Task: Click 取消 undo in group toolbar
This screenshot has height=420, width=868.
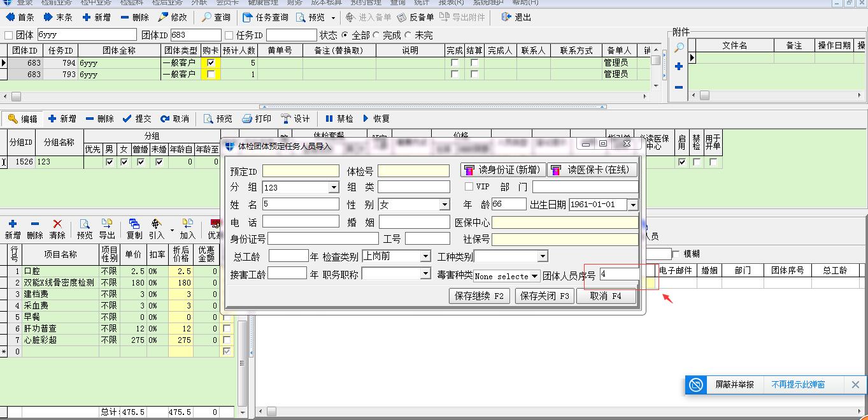Action: [174, 119]
